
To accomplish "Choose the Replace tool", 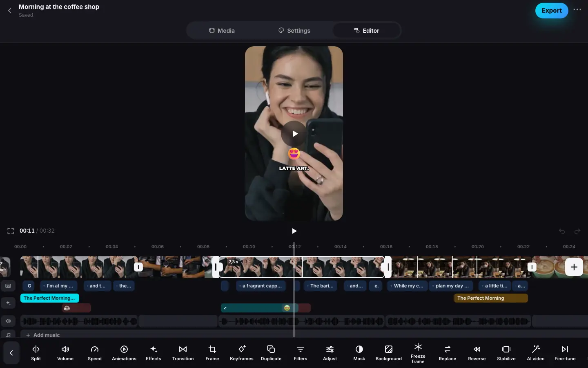I will point(448,353).
